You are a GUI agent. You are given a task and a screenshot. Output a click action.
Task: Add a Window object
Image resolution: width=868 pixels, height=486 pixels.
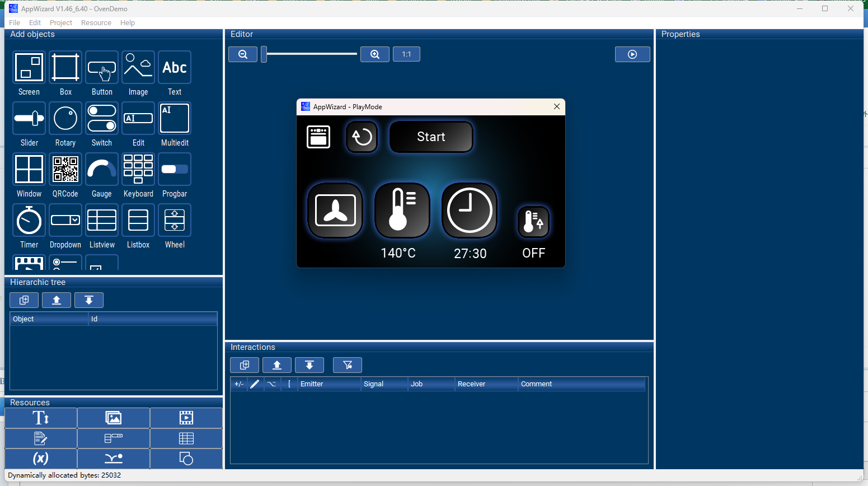pyautogui.click(x=29, y=169)
